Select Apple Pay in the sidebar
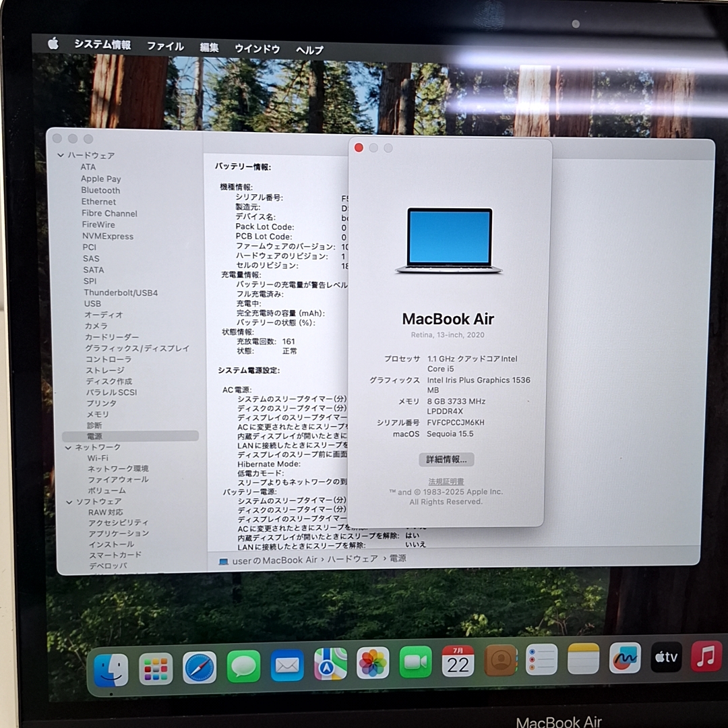728x728 pixels. click(x=100, y=179)
